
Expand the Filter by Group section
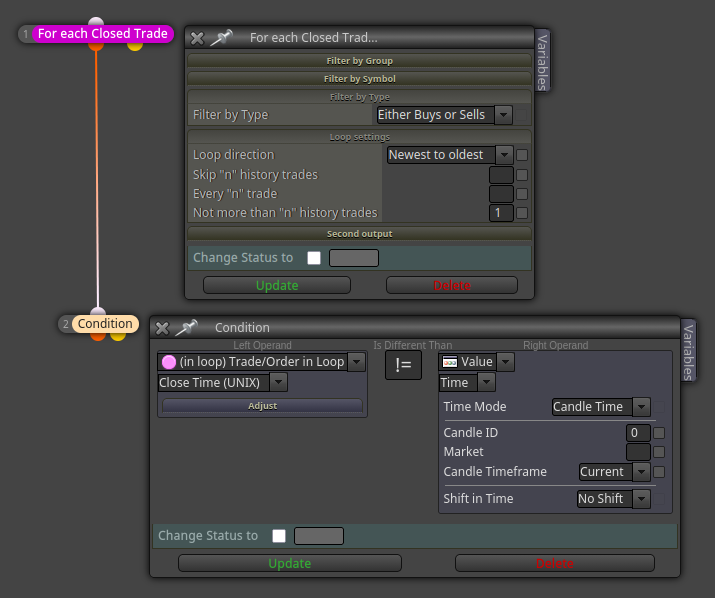tap(359, 61)
